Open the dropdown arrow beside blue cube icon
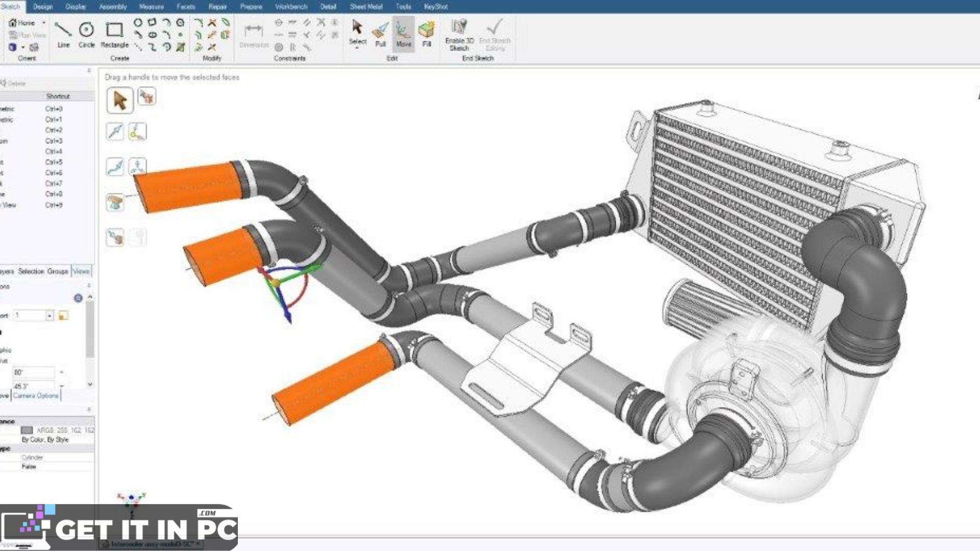The height and width of the screenshot is (551, 980). point(23,47)
